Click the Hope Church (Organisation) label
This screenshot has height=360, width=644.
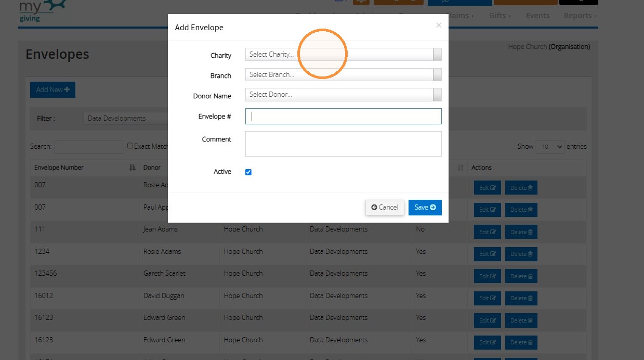pyautogui.click(x=549, y=46)
